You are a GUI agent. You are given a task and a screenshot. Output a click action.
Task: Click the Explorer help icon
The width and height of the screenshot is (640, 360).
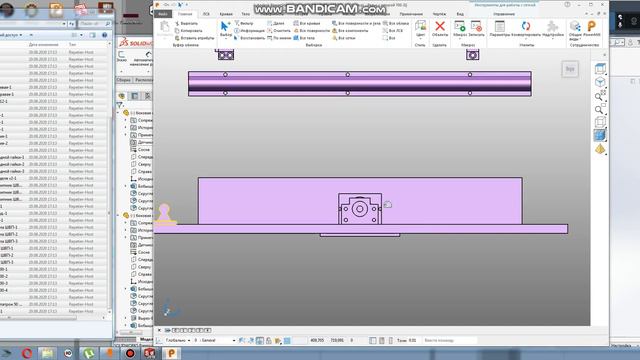click(x=104, y=35)
